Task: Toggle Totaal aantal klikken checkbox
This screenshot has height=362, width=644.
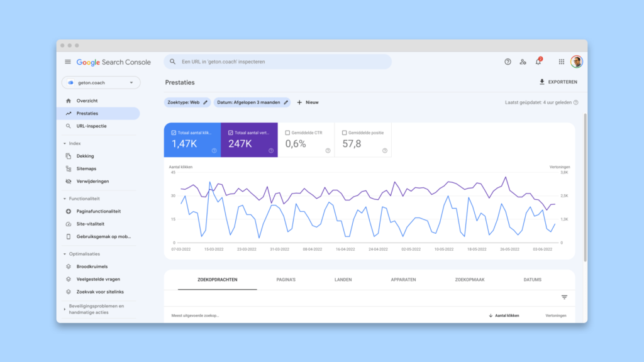Action: point(174,133)
